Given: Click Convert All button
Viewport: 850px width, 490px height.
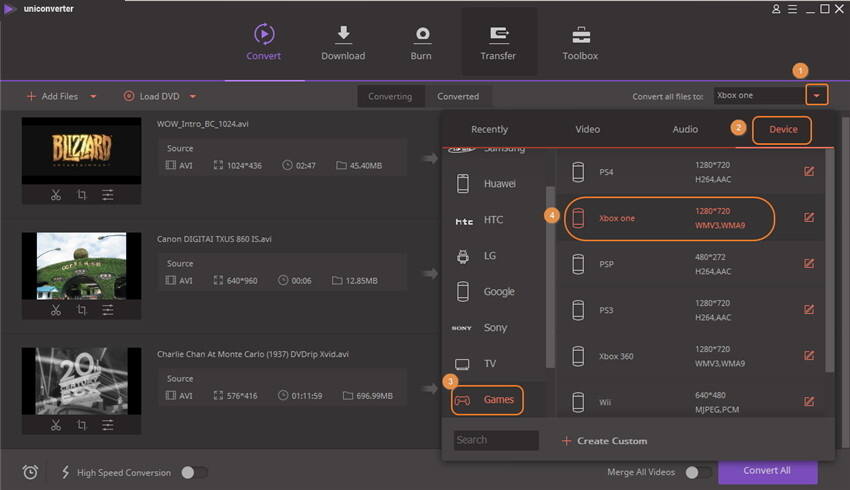Looking at the screenshot, I should click(768, 471).
